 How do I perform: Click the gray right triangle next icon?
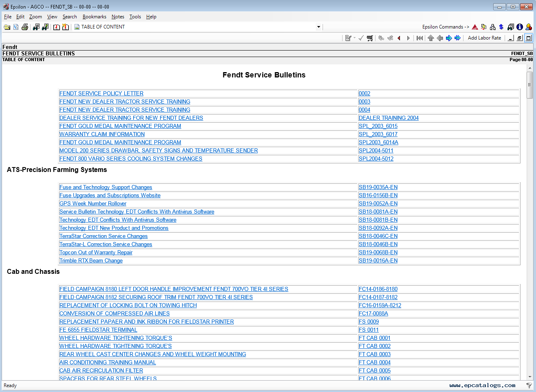click(x=408, y=38)
